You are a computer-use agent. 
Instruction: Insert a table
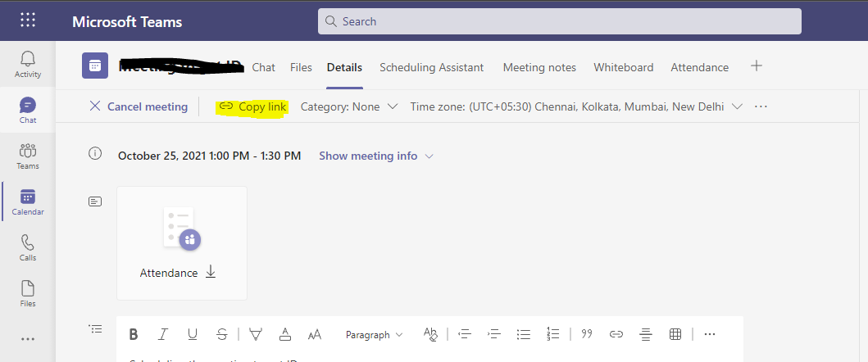pos(675,334)
